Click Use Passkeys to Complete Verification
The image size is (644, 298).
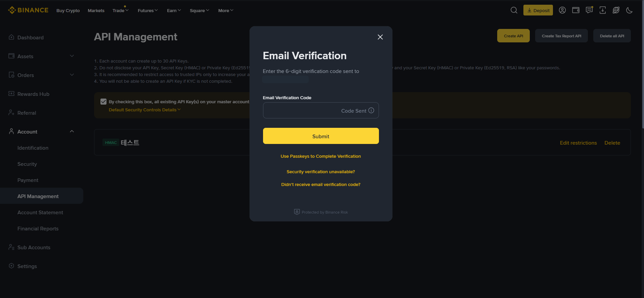[x=321, y=156]
